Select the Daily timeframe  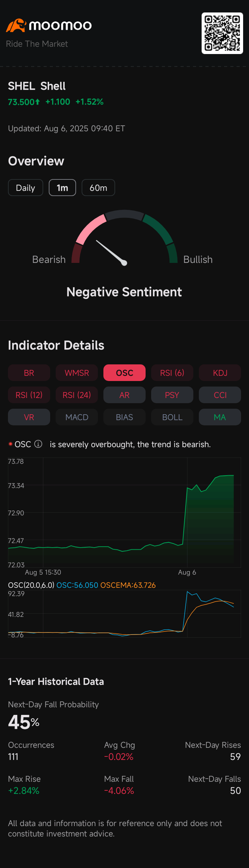click(26, 188)
